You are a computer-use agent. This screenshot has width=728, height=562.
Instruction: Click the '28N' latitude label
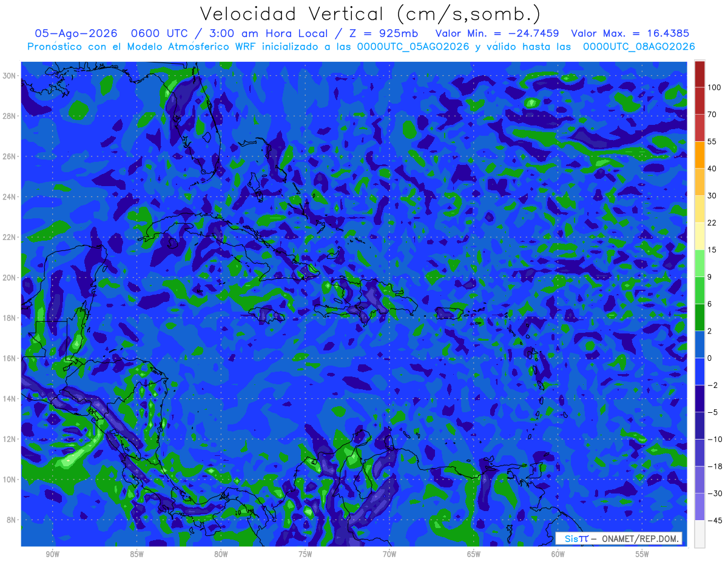tap(10, 116)
